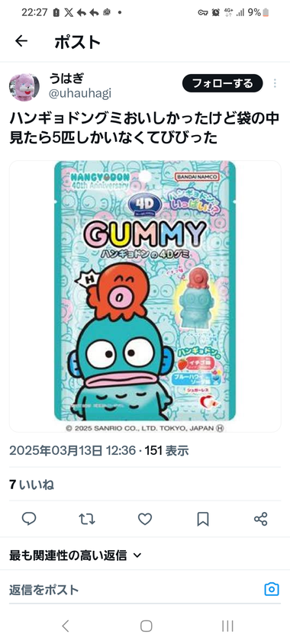Open the @uhauhagi handle link
Screen dimensions: 290x644
(80, 94)
